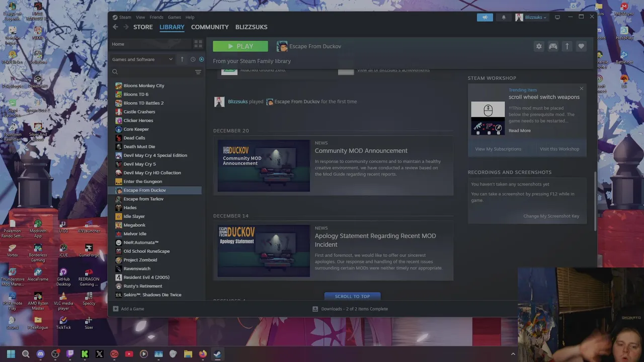The height and width of the screenshot is (362, 644).
Task: Open Discord from the taskbar
Action: pyautogui.click(x=41, y=354)
